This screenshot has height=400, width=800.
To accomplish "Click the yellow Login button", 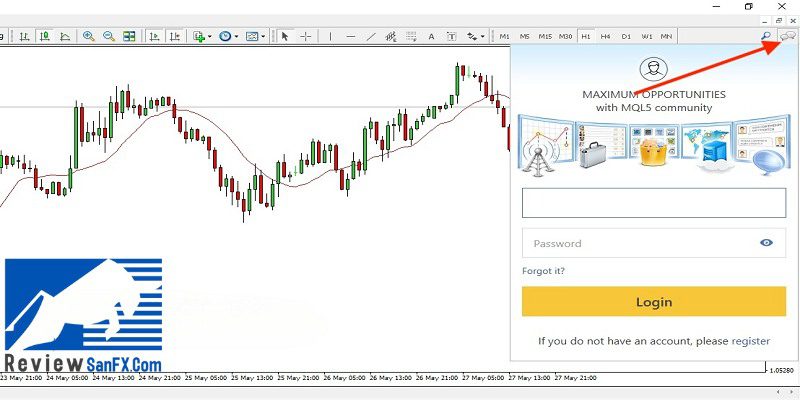I will [654, 302].
